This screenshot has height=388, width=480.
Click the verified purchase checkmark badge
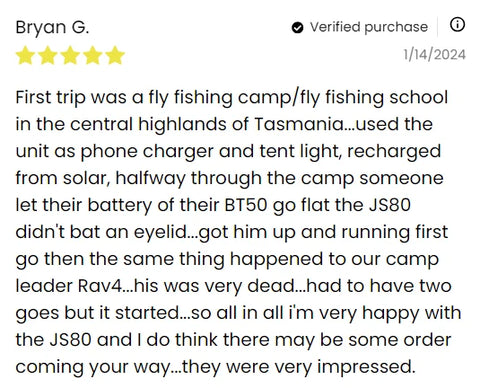point(297,28)
